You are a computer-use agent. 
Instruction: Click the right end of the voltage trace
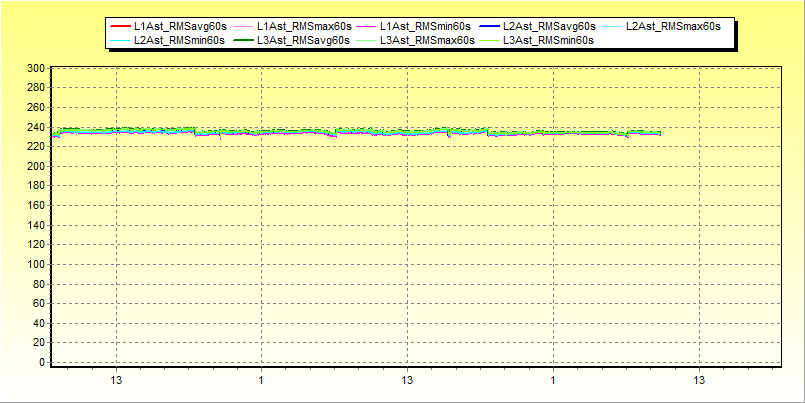click(x=659, y=133)
